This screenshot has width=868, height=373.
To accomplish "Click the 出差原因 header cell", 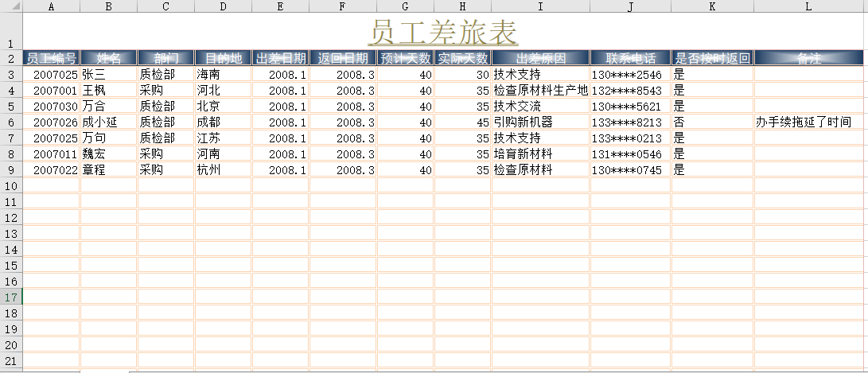I will click(x=540, y=58).
